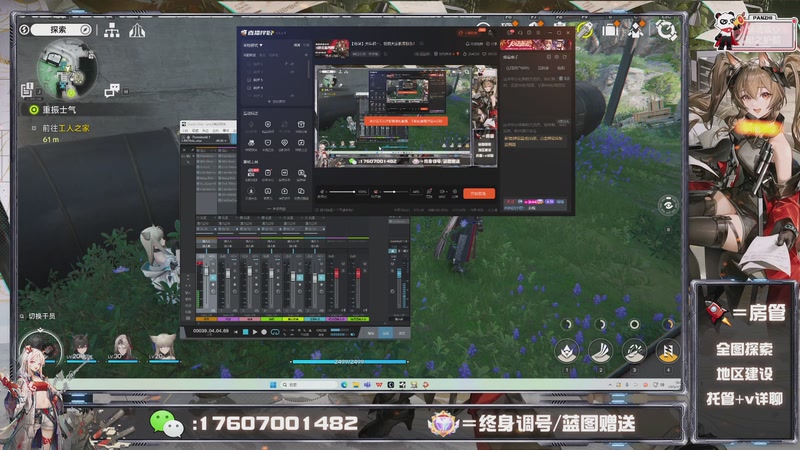Toggle the lit blue monitor button on cyan channel
This screenshot has height=450, width=800.
[x=321, y=278]
